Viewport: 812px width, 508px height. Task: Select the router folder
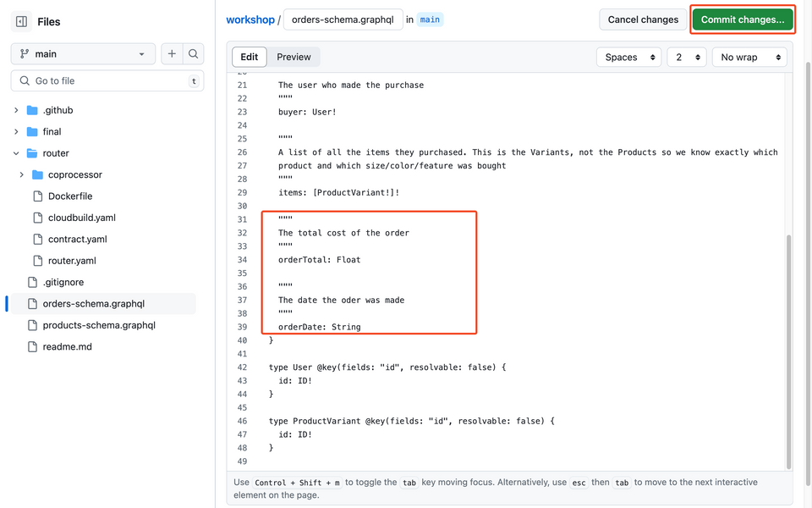coord(56,153)
